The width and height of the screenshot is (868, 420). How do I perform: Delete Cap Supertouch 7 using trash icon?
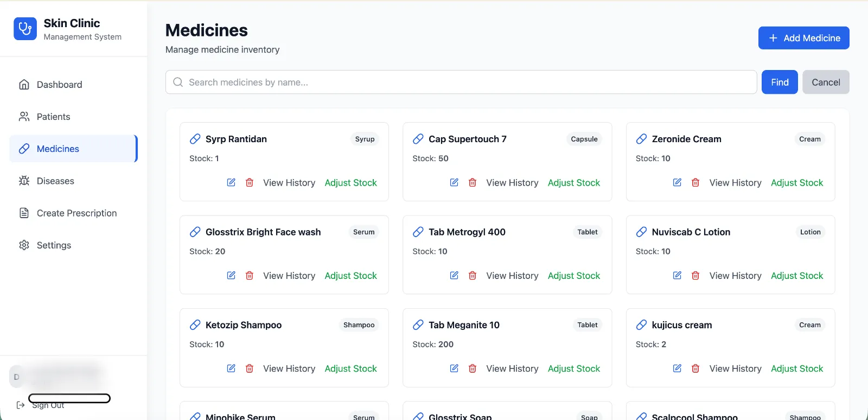pos(473,182)
